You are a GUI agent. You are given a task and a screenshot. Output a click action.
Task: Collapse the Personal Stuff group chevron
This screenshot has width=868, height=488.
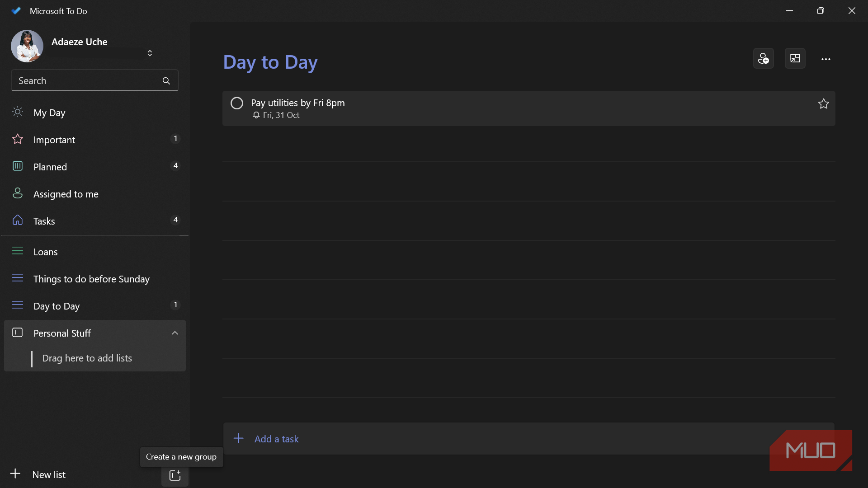[x=175, y=333]
